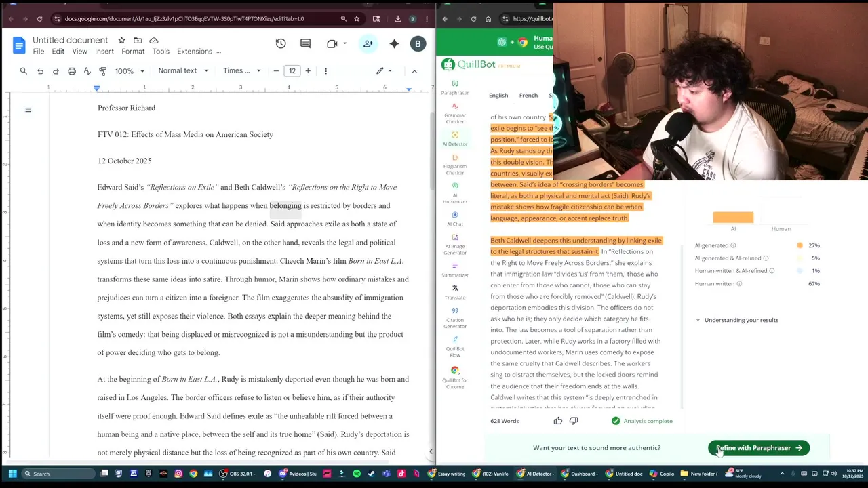Click Refine with Paraphraser button

pos(759,448)
